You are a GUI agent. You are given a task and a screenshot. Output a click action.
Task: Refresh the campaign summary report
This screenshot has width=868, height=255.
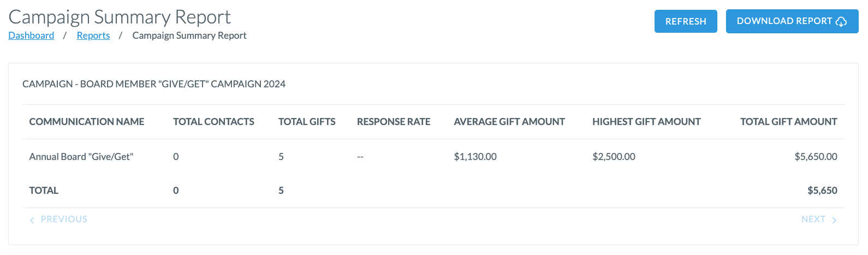(686, 21)
